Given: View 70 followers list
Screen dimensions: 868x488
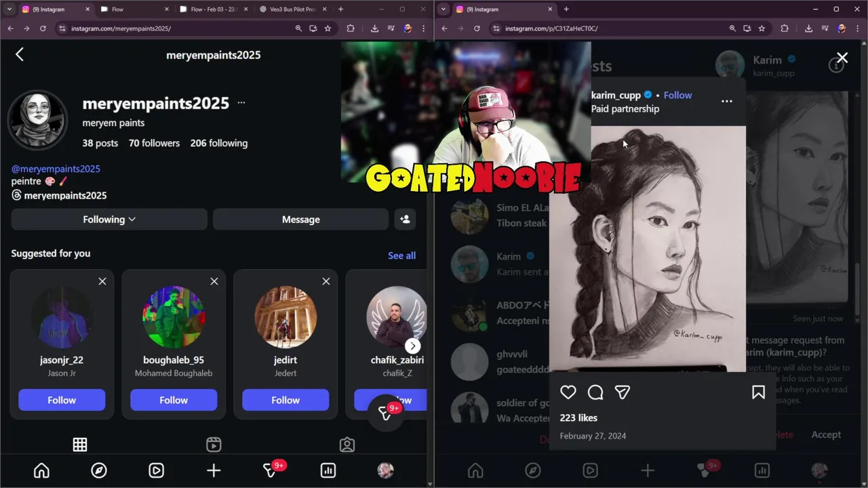Looking at the screenshot, I should [x=154, y=143].
